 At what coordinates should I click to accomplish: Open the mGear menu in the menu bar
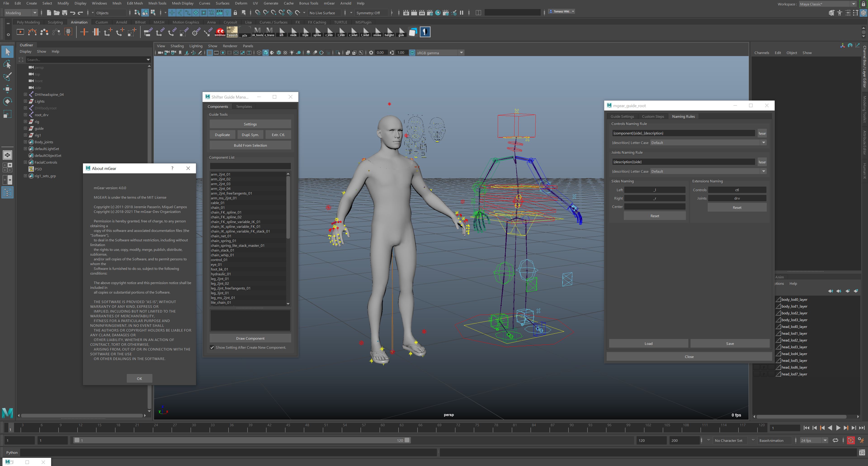coord(329,3)
